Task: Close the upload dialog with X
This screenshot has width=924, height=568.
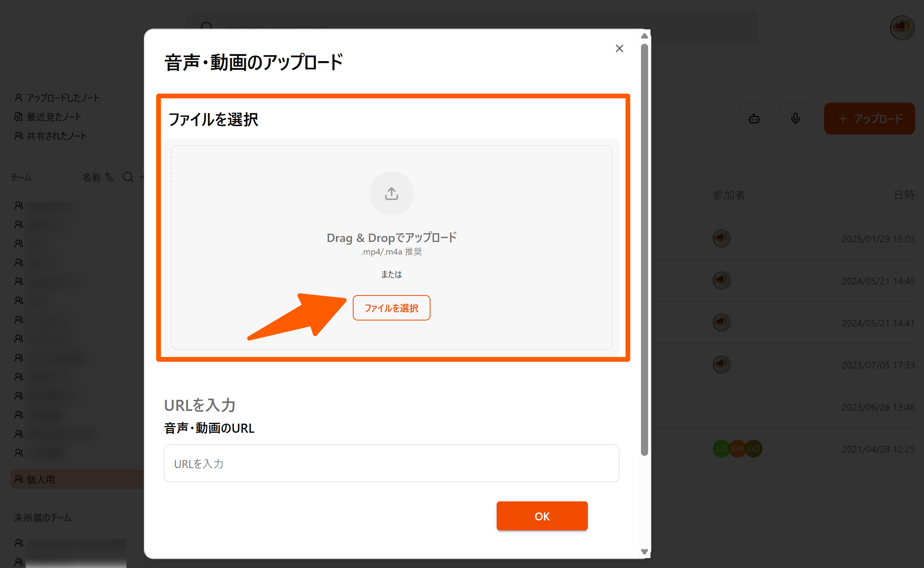Action: pos(619,48)
